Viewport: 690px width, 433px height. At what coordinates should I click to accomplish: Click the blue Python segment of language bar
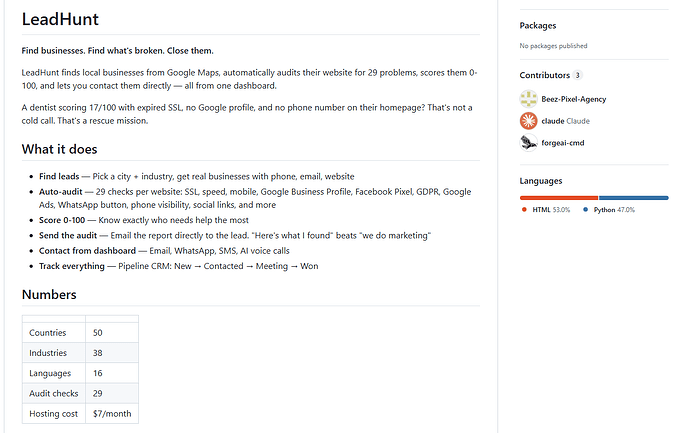[x=634, y=198]
